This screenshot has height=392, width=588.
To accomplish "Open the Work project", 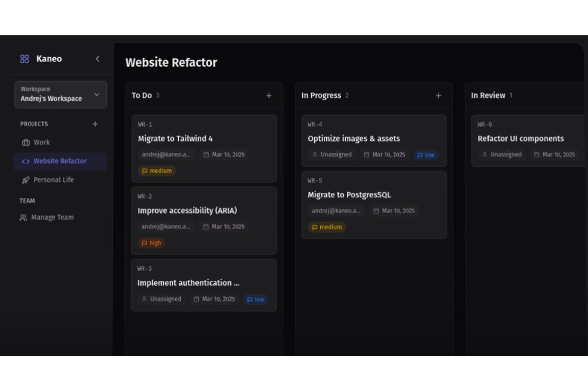I will [61, 142].
